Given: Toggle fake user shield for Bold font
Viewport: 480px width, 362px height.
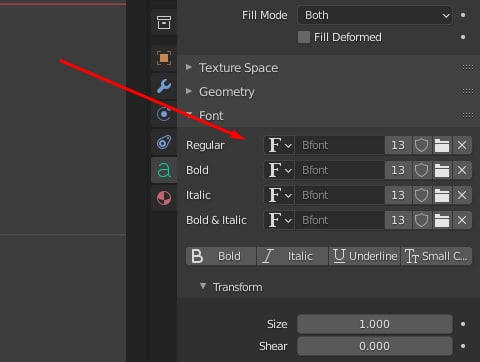Looking at the screenshot, I should [x=422, y=170].
